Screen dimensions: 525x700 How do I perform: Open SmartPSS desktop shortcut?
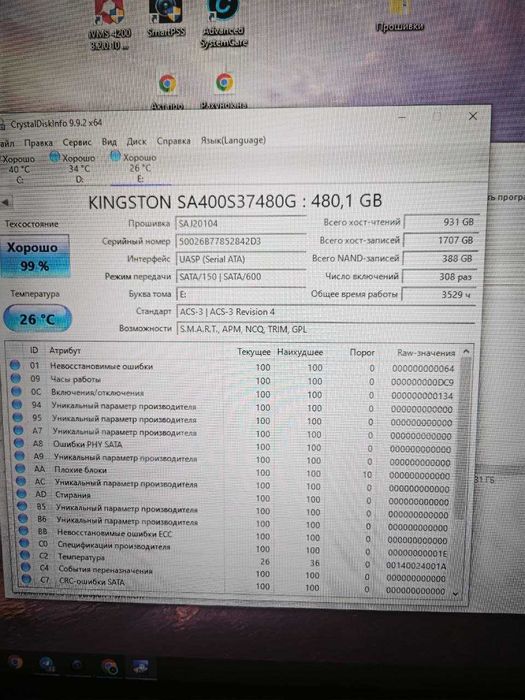[x=166, y=19]
